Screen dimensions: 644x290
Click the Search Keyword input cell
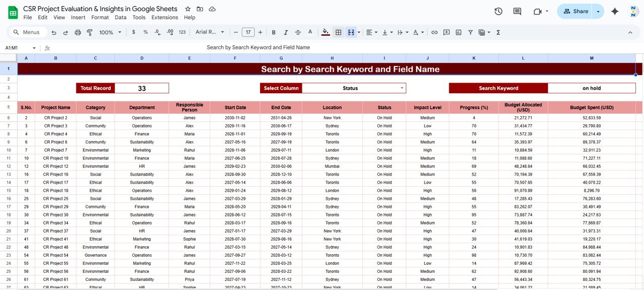(x=591, y=88)
